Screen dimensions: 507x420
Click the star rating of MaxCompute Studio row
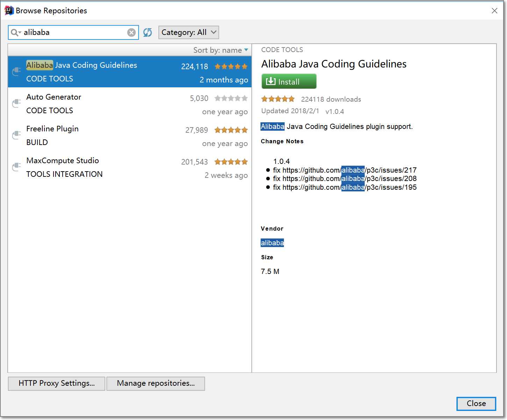pos(231,162)
